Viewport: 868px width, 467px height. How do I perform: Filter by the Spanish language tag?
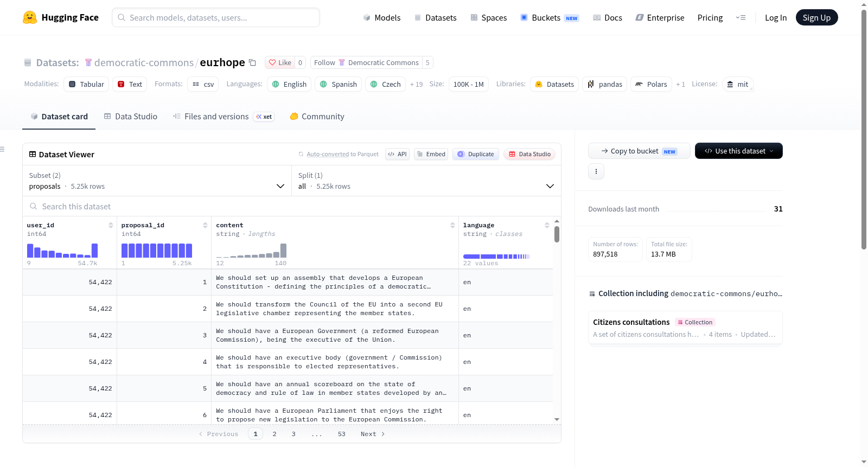338,84
